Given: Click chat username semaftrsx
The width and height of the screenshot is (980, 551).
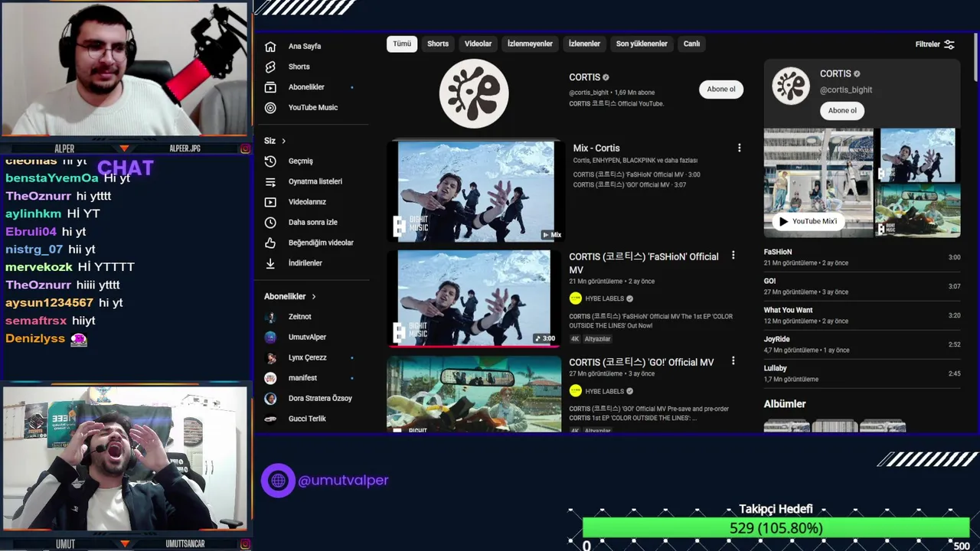Looking at the screenshot, I should click(x=36, y=321).
